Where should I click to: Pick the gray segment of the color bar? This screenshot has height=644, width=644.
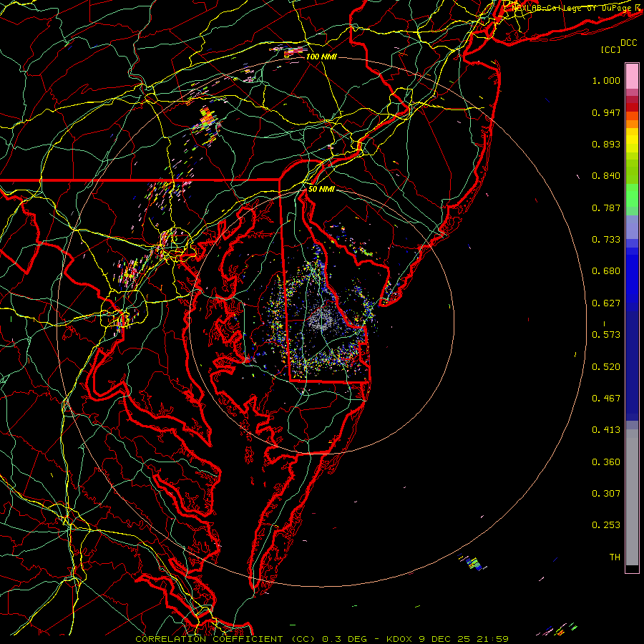pyautogui.click(x=632, y=497)
